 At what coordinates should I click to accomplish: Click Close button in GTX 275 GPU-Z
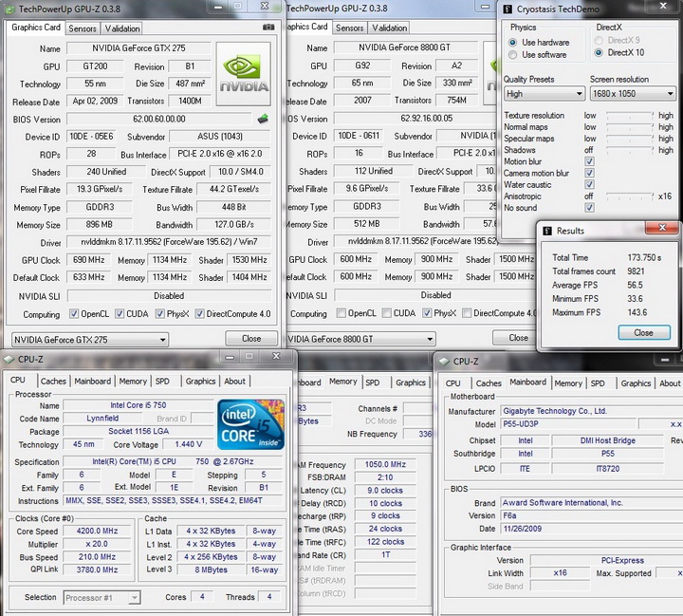251,338
